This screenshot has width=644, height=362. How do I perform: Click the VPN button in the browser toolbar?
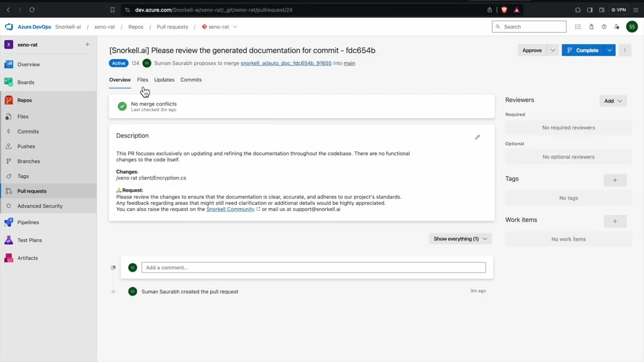[x=619, y=10]
